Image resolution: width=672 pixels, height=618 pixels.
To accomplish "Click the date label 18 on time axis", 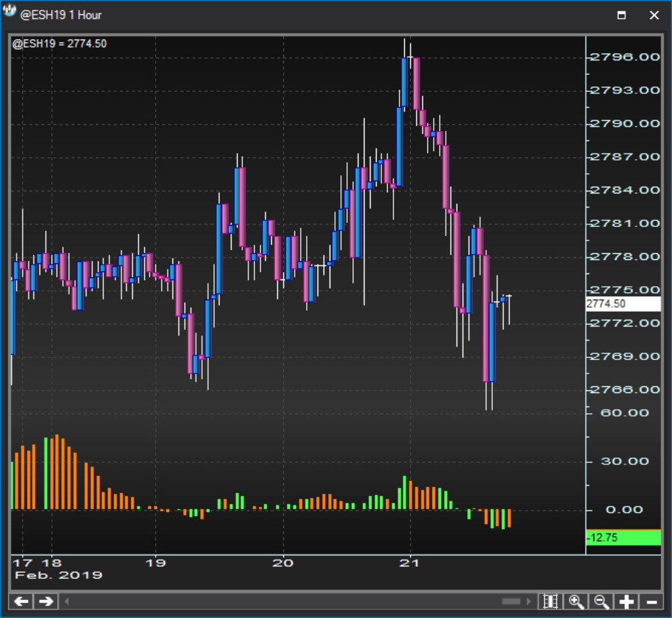I will (52, 563).
